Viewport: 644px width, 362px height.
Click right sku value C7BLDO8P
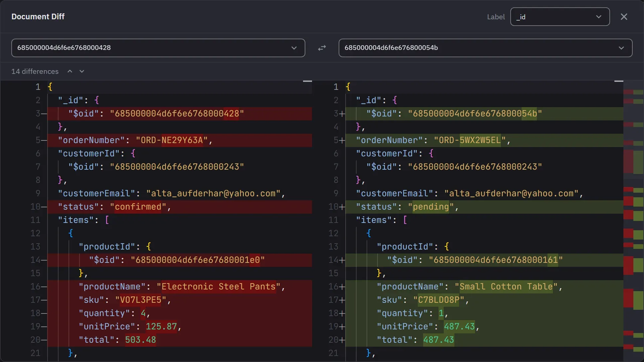(x=439, y=300)
